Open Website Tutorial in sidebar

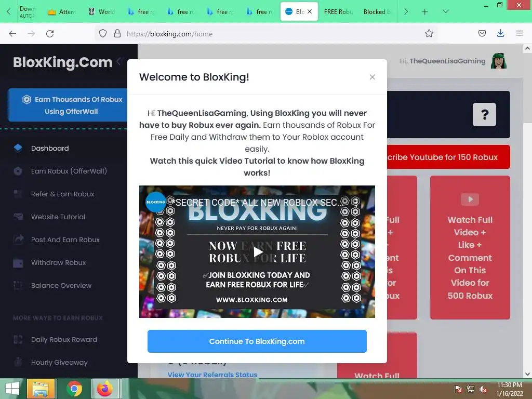(58, 217)
